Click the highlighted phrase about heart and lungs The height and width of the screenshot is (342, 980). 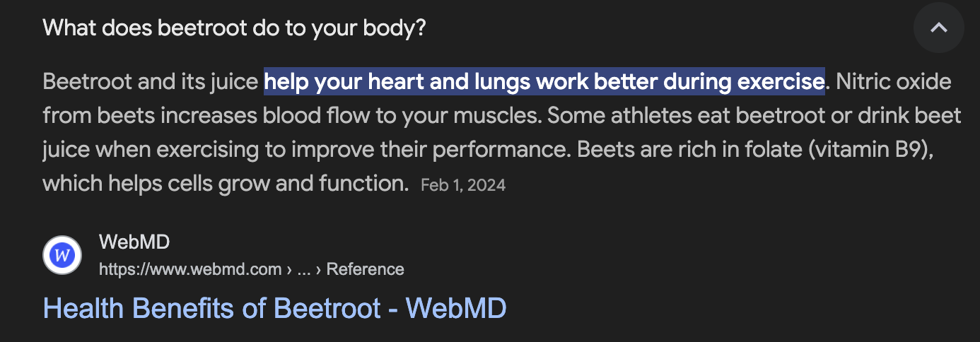click(544, 82)
